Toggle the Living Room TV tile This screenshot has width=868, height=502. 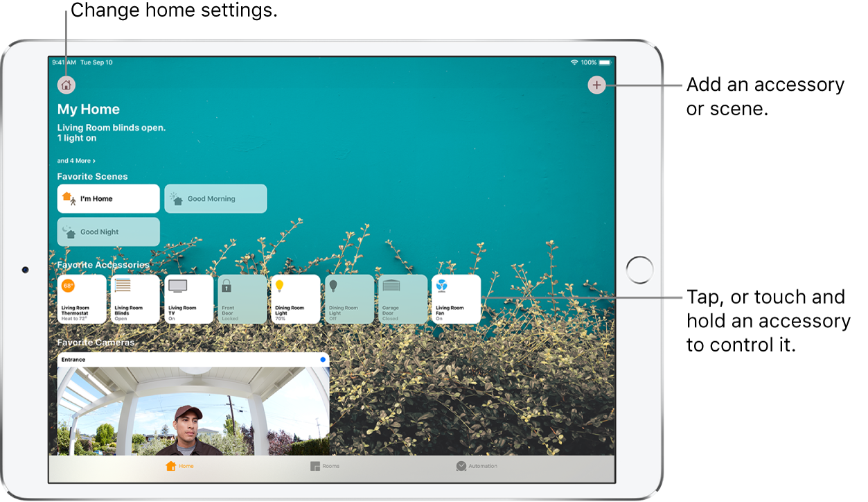click(188, 299)
